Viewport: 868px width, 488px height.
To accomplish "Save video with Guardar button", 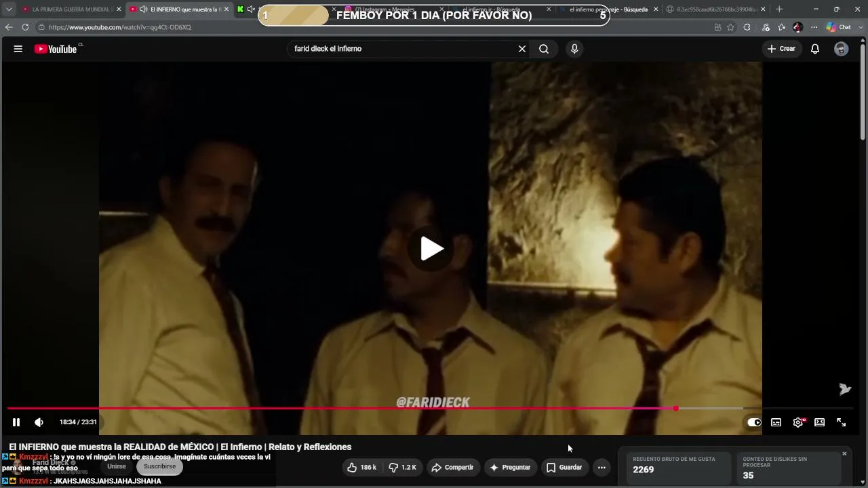I will [x=564, y=467].
